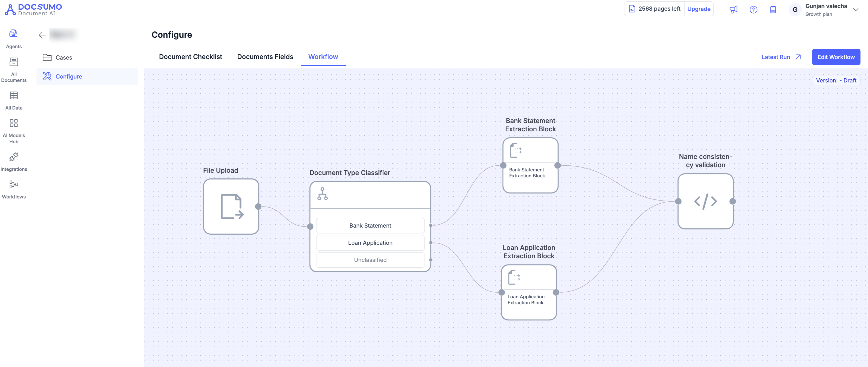Open AI Models Hub
The height and width of the screenshot is (367, 868).
pos(14,131)
